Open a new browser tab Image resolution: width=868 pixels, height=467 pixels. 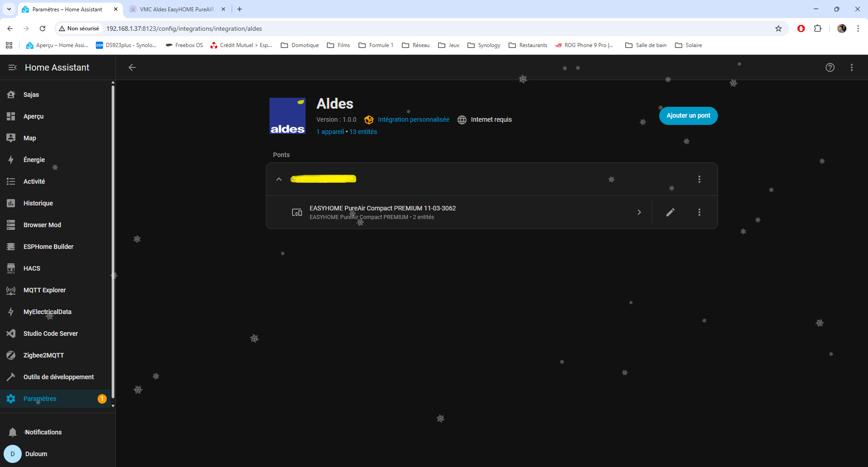[x=240, y=9]
